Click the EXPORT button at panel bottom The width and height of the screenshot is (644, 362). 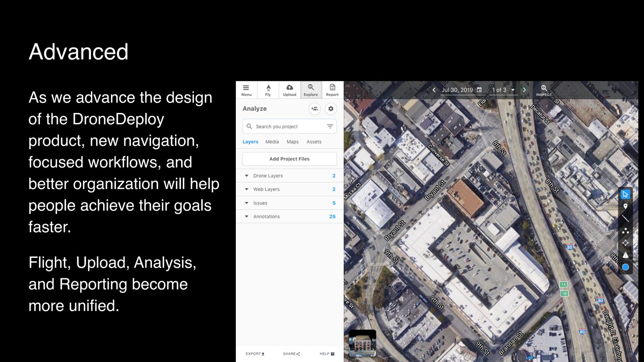255,354
